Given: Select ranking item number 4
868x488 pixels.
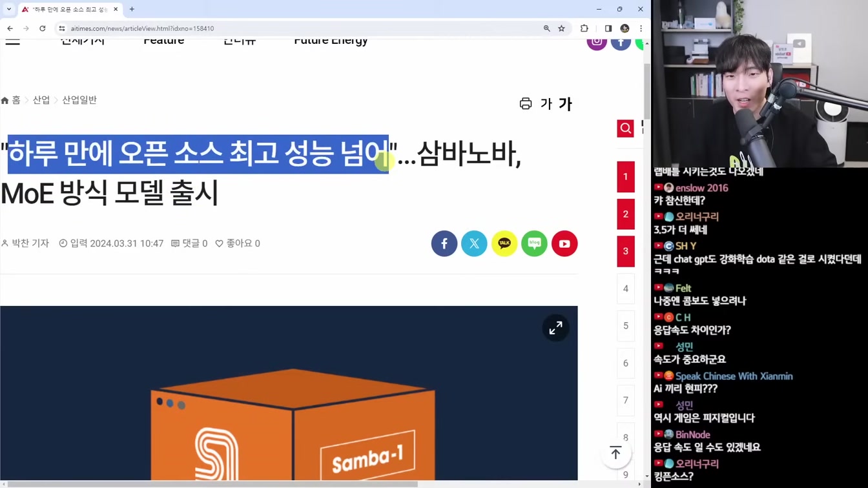Looking at the screenshot, I should click(626, 289).
